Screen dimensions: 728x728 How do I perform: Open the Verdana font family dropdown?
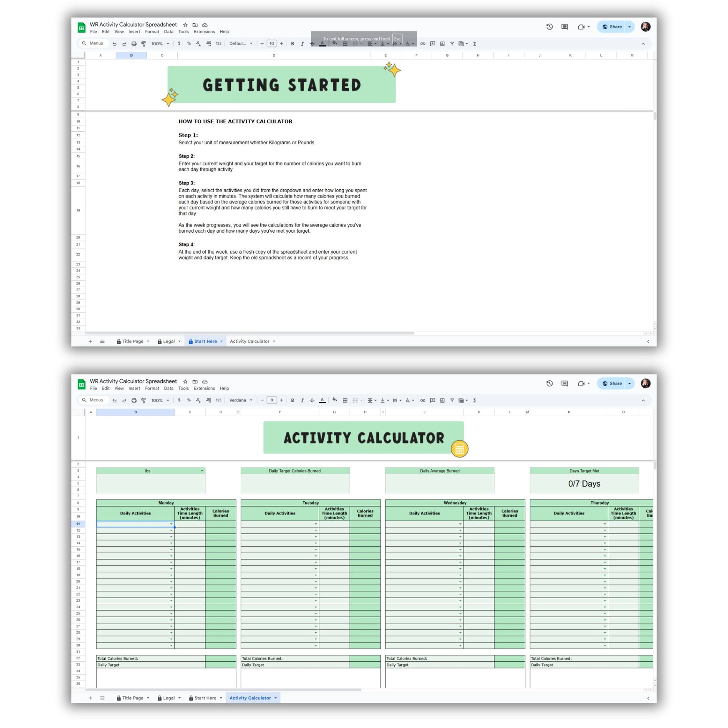pos(241,400)
